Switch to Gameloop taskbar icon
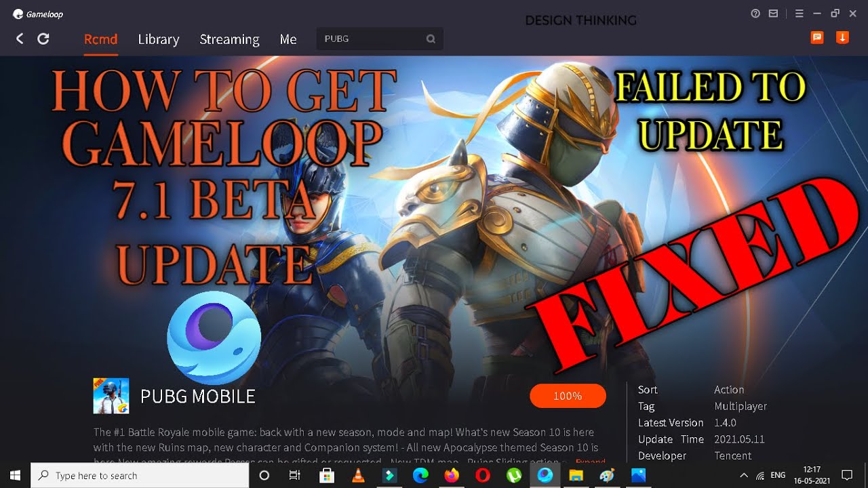Image resolution: width=868 pixels, height=488 pixels. (545, 475)
